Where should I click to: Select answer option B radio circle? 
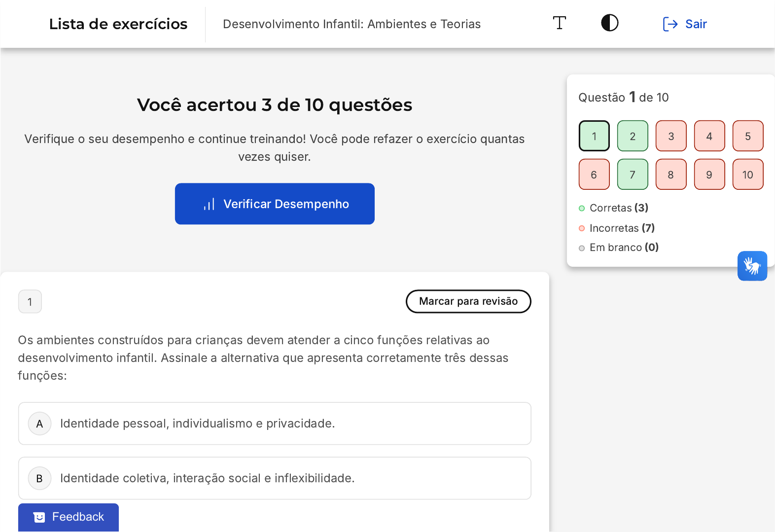(40, 478)
